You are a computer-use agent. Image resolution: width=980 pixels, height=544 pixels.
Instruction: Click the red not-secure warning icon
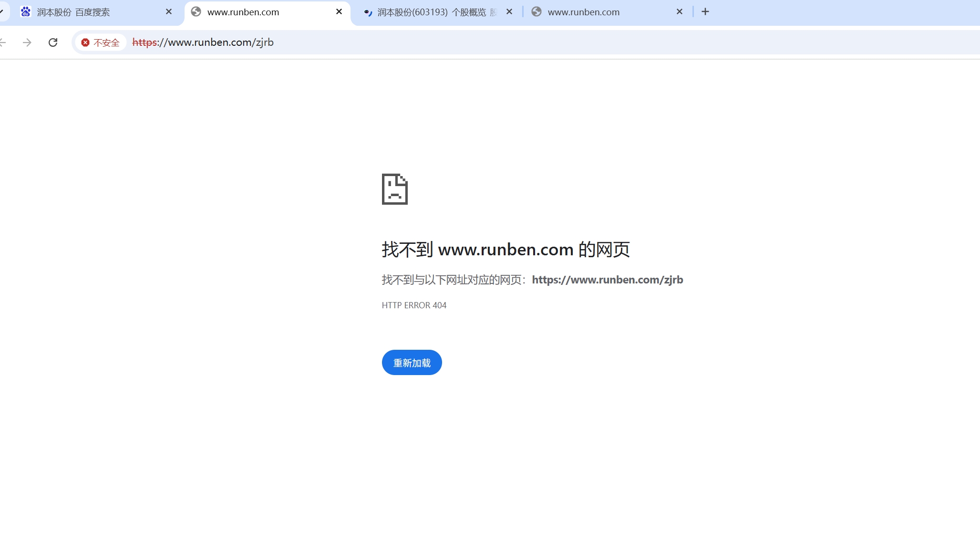85,43
